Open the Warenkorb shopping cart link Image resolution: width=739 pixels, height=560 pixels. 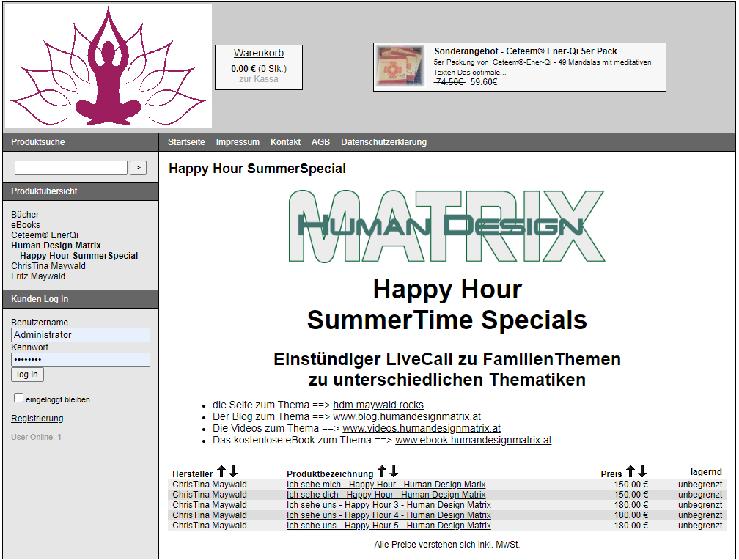pos(259,53)
